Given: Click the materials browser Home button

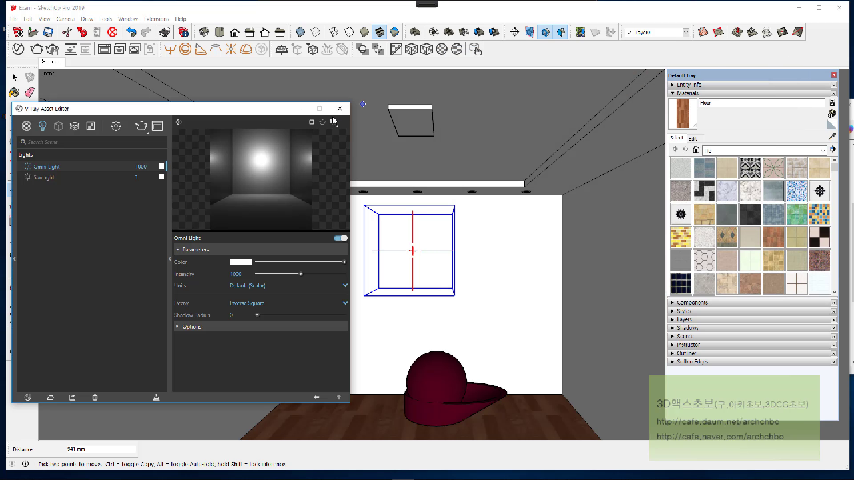Looking at the screenshot, I should pyautogui.click(x=696, y=149).
